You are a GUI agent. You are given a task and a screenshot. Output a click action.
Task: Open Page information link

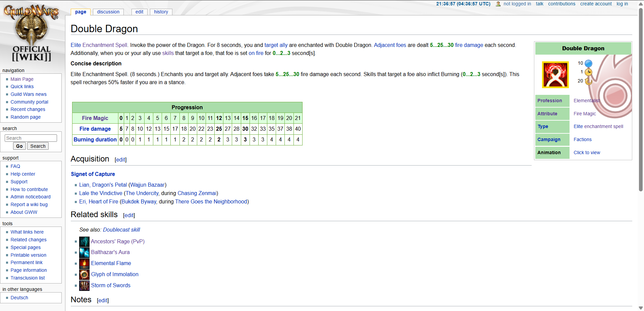click(x=29, y=270)
